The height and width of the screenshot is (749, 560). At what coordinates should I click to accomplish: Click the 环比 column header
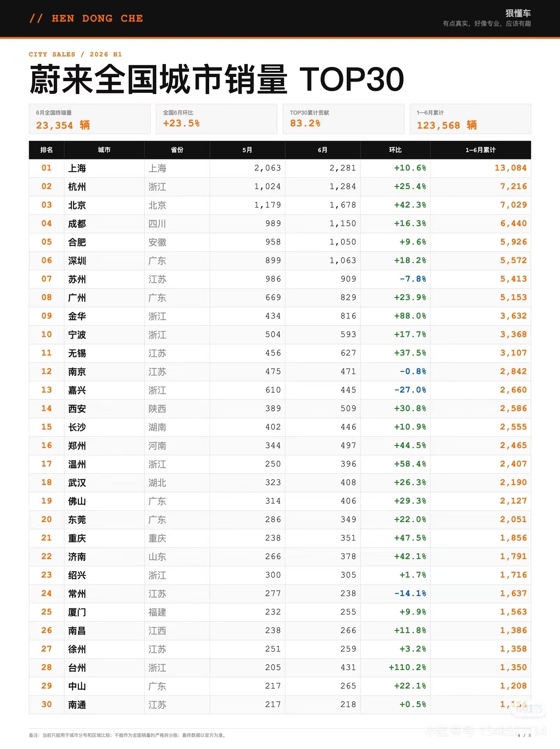point(395,150)
